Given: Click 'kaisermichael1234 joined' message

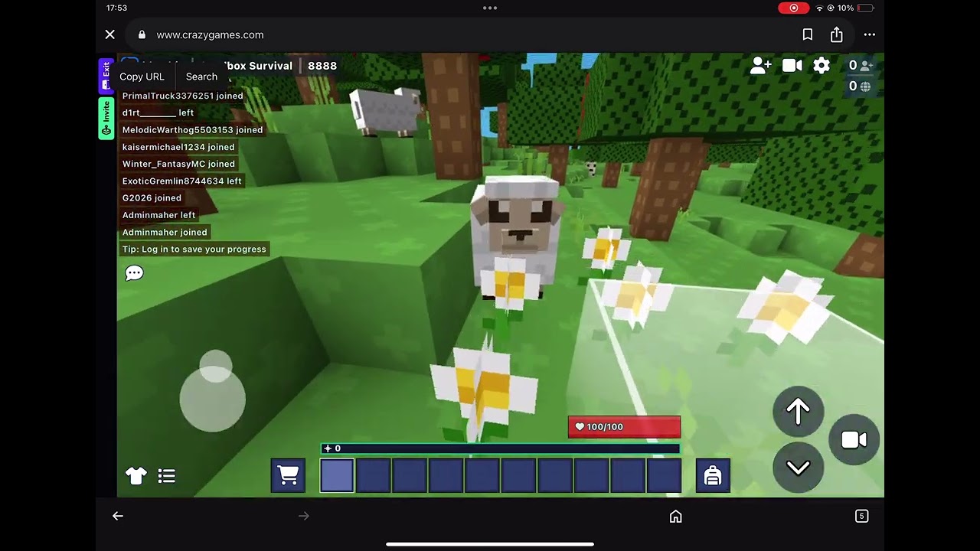Looking at the screenshot, I should click(178, 147).
